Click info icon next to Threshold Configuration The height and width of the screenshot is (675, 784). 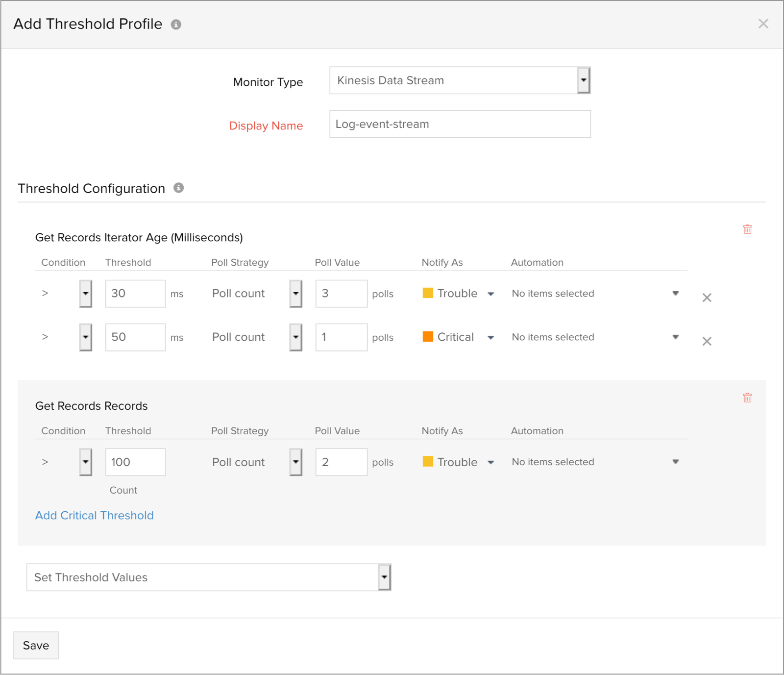(x=179, y=188)
